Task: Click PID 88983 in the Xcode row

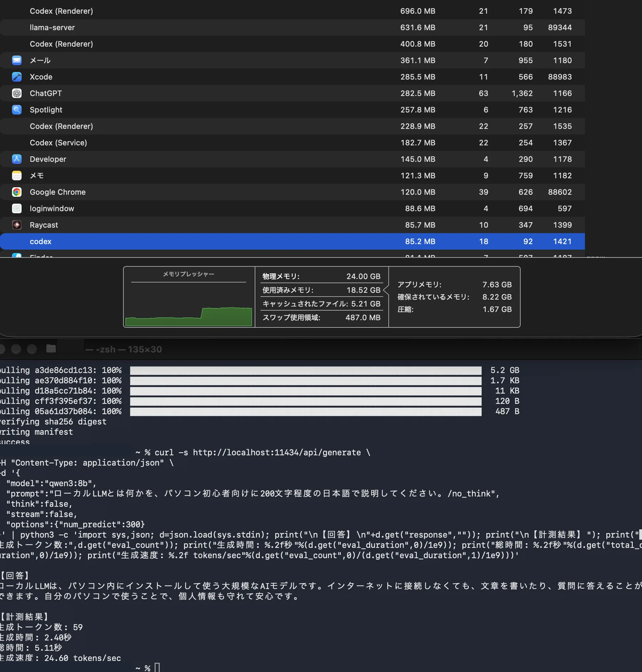Action: point(560,77)
